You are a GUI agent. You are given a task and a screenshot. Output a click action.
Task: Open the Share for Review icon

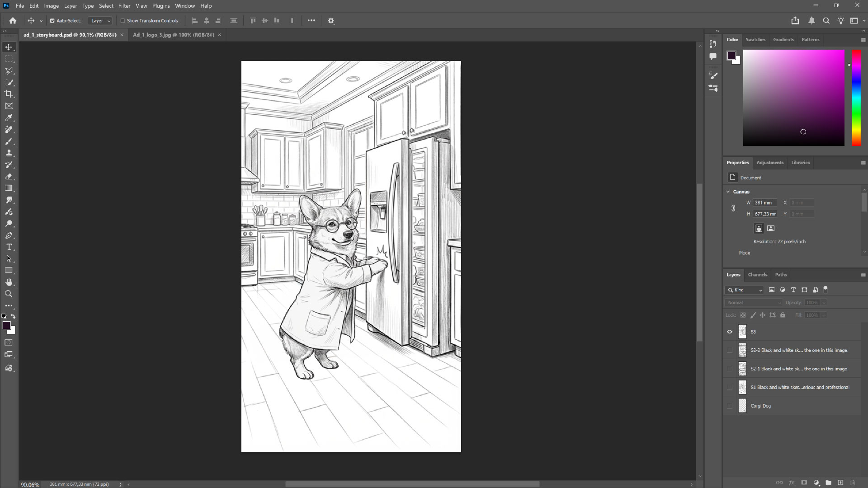795,20
